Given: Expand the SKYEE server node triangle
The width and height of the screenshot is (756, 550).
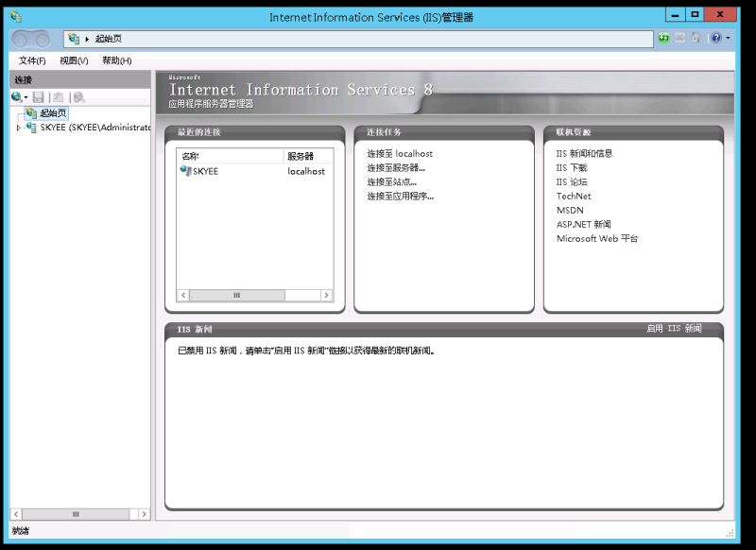Looking at the screenshot, I should 18,128.
